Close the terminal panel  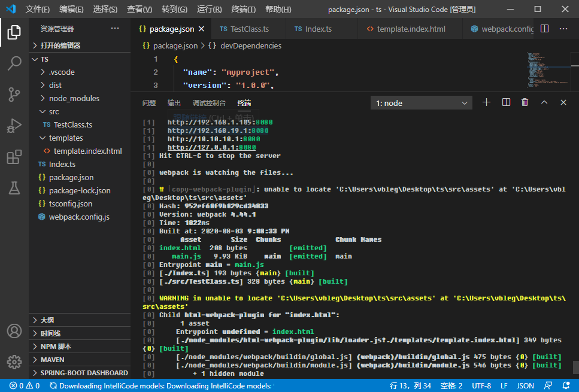[563, 102]
